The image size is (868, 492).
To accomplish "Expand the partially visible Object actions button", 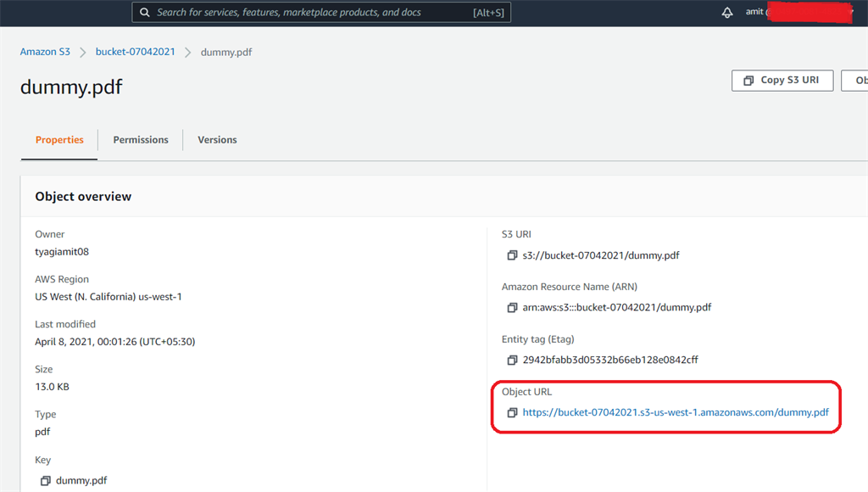I will pos(859,80).
